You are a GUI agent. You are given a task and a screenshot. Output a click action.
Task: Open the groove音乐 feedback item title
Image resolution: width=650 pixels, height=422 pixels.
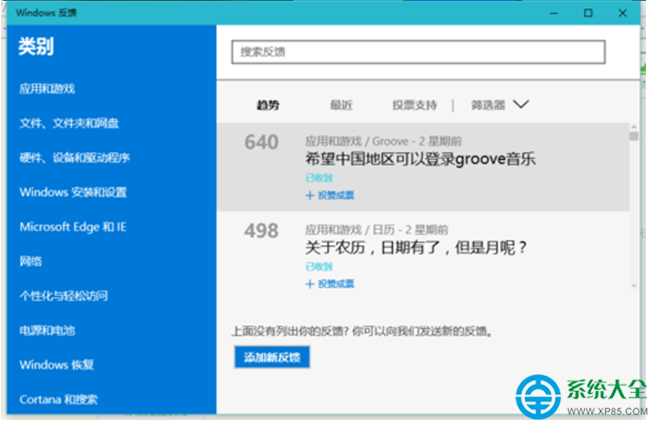tap(420, 159)
